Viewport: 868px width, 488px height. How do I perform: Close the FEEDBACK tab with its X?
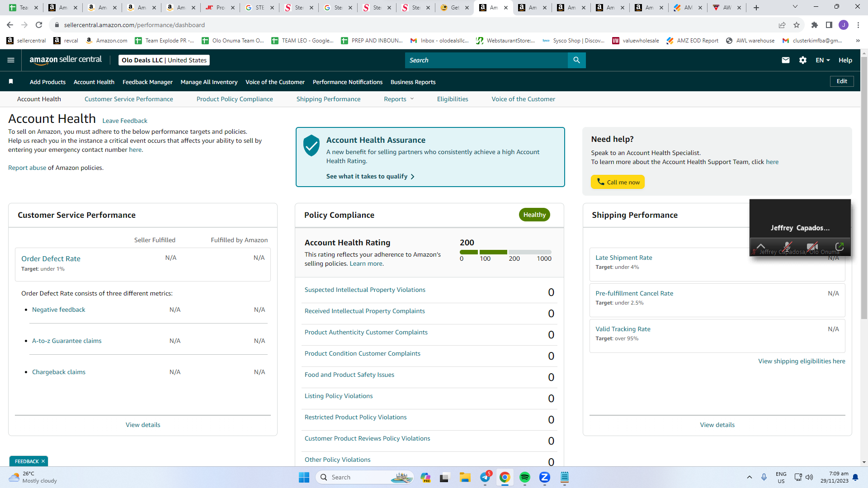tap(43, 461)
